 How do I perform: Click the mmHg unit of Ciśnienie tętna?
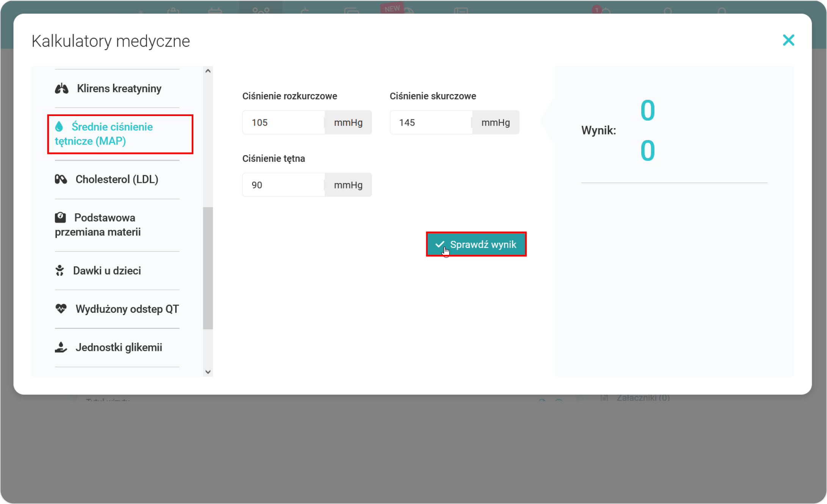(x=348, y=185)
